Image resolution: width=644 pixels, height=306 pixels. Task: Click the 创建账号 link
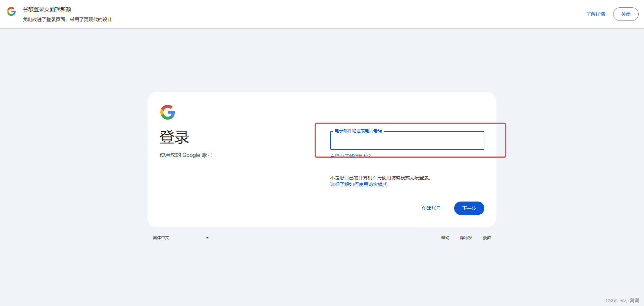431,208
